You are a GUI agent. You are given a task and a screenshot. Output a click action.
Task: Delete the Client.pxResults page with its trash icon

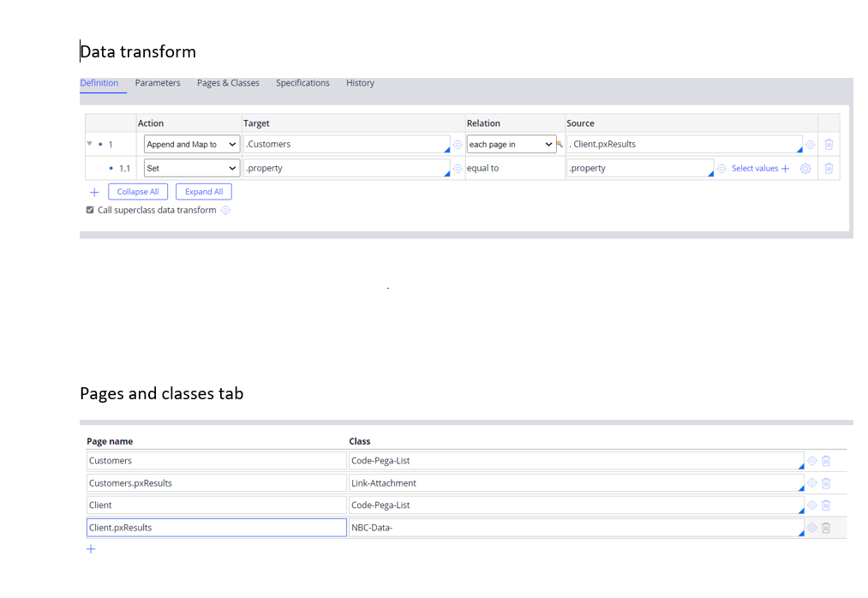pyautogui.click(x=825, y=527)
